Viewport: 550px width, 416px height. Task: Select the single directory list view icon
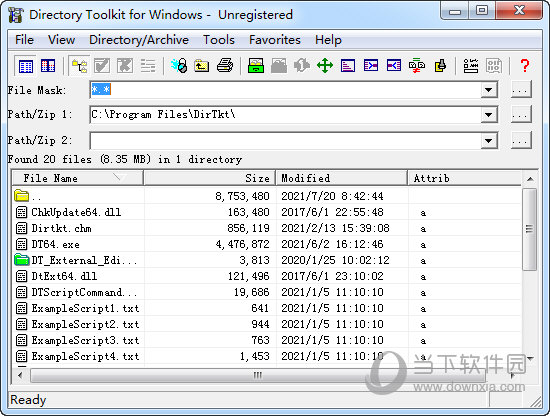coord(26,66)
